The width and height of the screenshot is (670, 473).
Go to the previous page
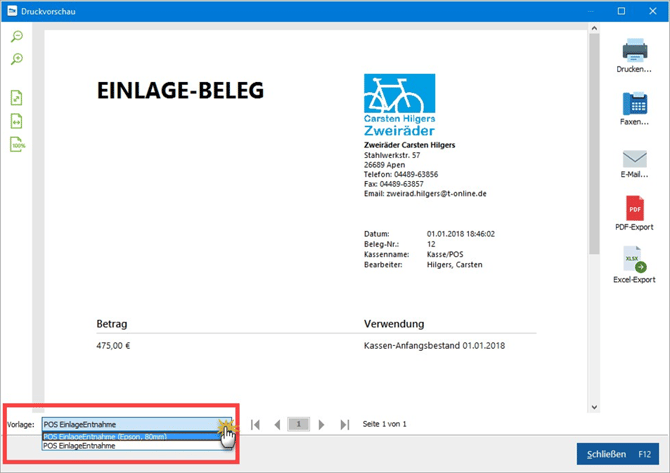tap(277, 425)
